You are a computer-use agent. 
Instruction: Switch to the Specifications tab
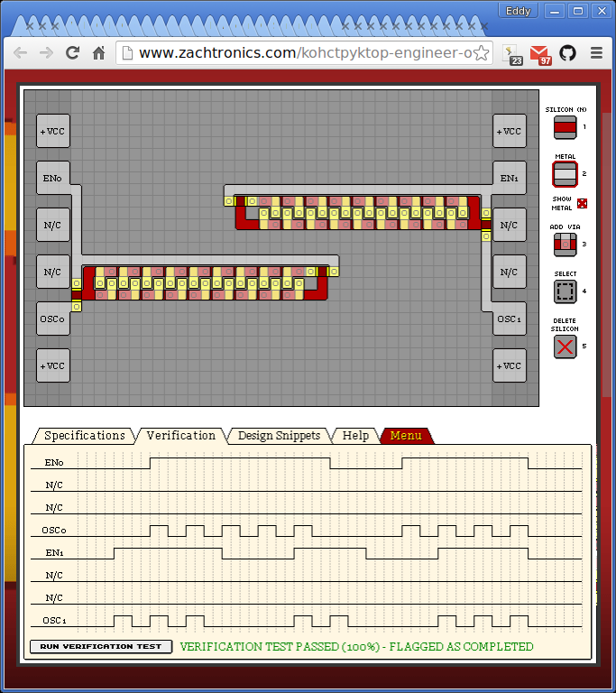click(85, 436)
